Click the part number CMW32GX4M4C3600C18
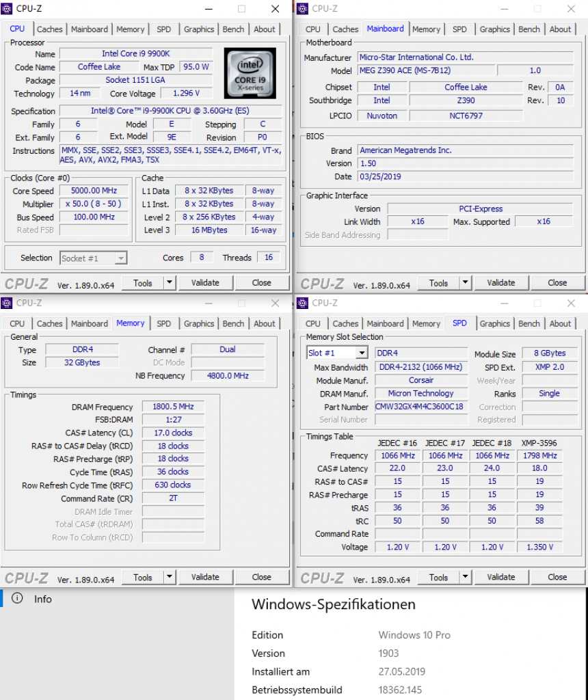The width and height of the screenshot is (588, 700). coord(421,406)
